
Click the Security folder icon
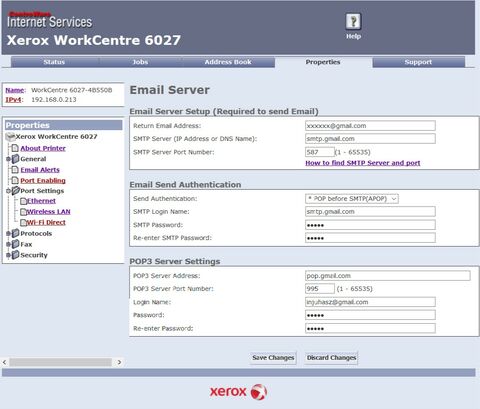click(15, 255)
